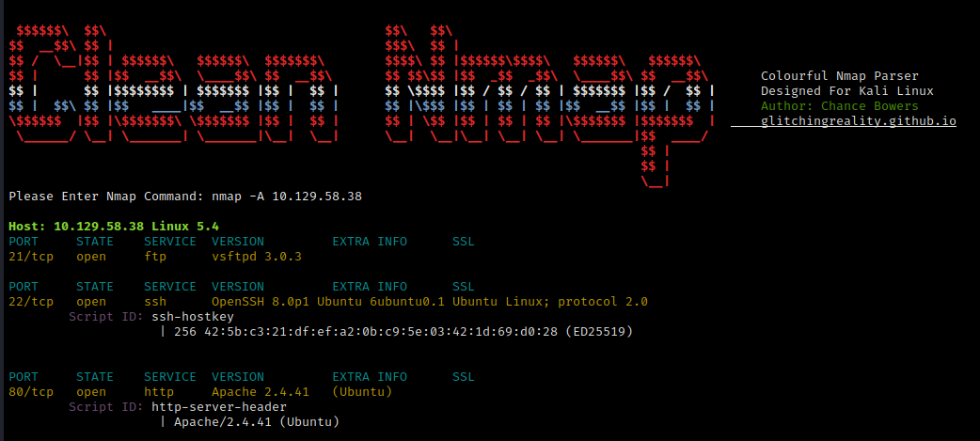Screen dimensions: 980x441
Task: Click the 80/tcp port entry
Action: [x=27, y=391]
